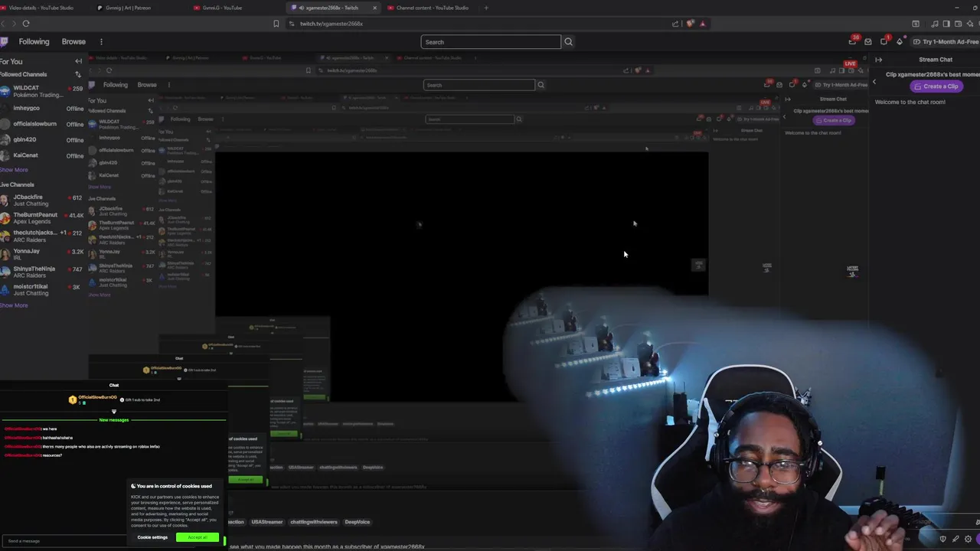Click OfficialSlowBurnOG top gifter name
Screen dimensions: 980x551
click(x=98, y=397)
